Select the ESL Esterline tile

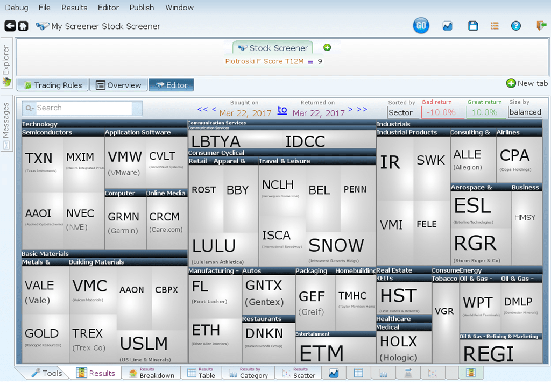481,210
